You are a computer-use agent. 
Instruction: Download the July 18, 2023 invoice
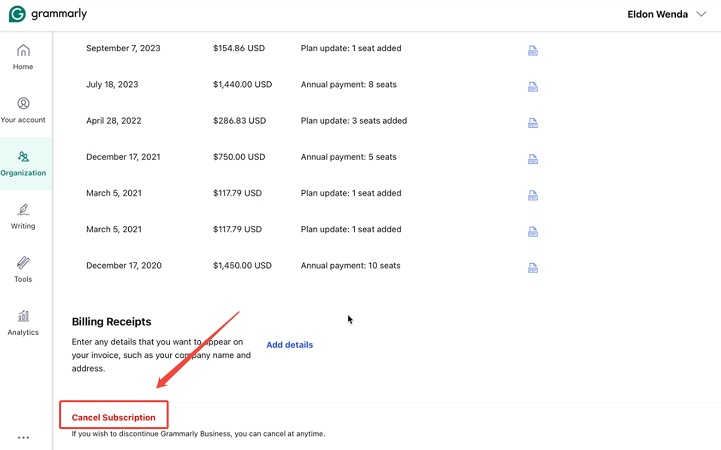(x=533, y=87)
